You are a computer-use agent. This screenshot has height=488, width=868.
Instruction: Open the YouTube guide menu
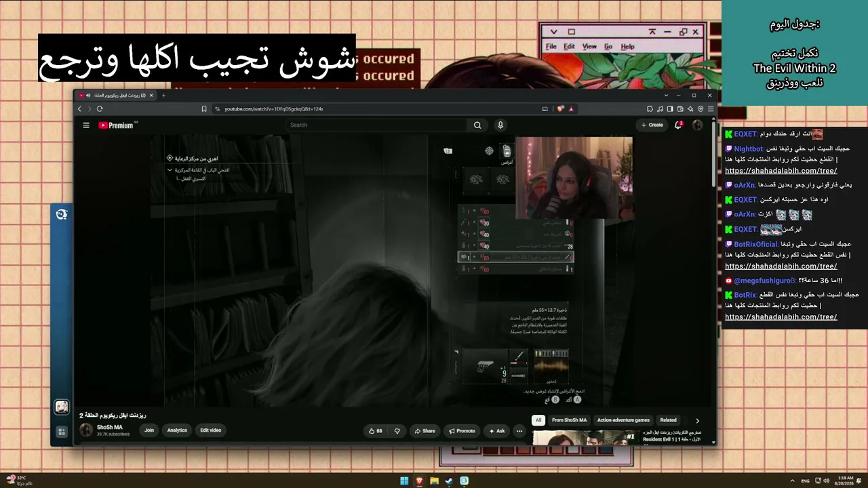(86, 125)
